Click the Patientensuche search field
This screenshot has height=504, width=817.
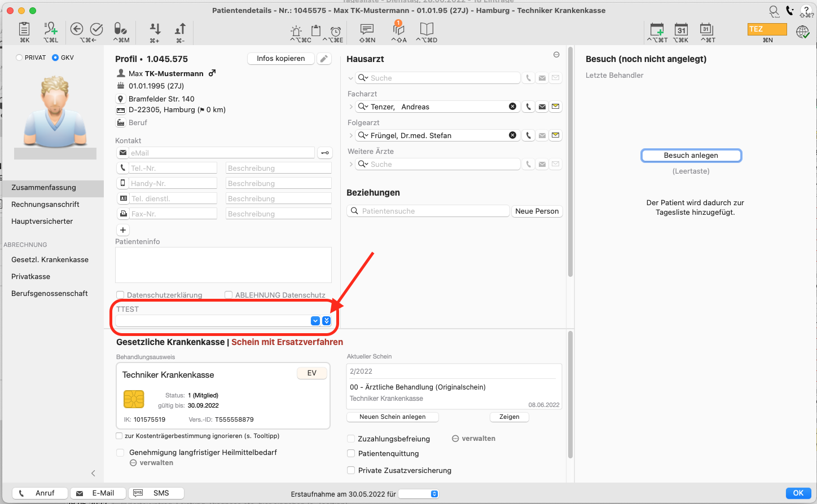click(428, 211)
